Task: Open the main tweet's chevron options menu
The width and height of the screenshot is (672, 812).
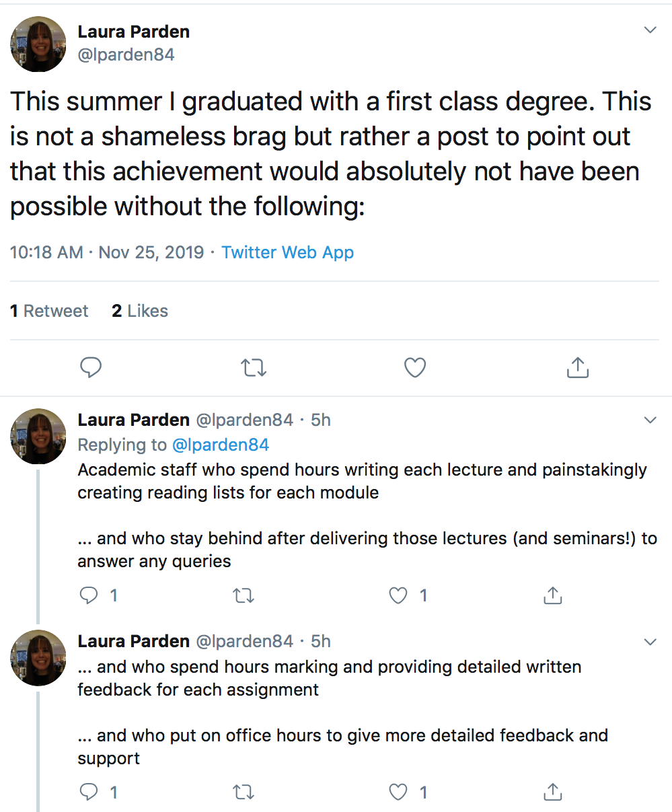Action: click(650, 30)
